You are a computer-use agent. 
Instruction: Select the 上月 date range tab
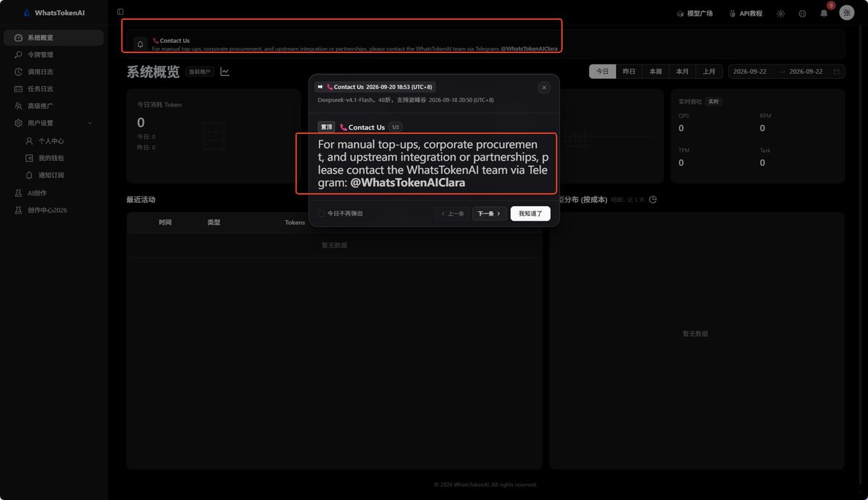(x=710, y=72)
